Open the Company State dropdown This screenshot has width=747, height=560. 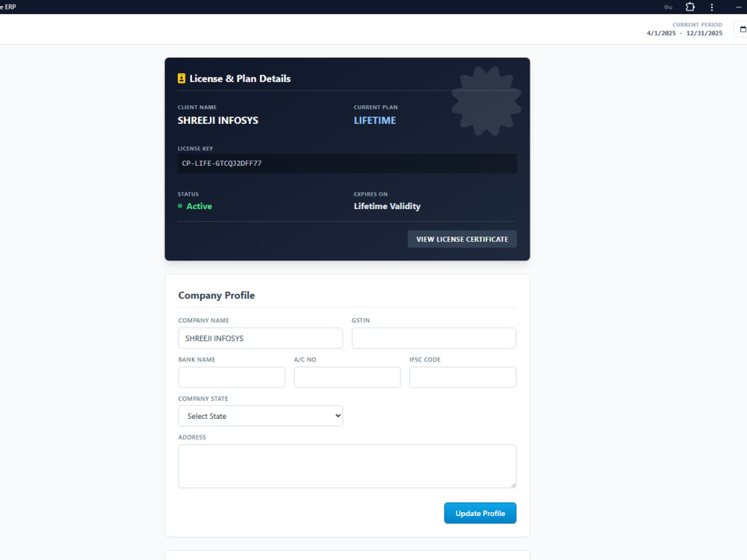(261, 416)
